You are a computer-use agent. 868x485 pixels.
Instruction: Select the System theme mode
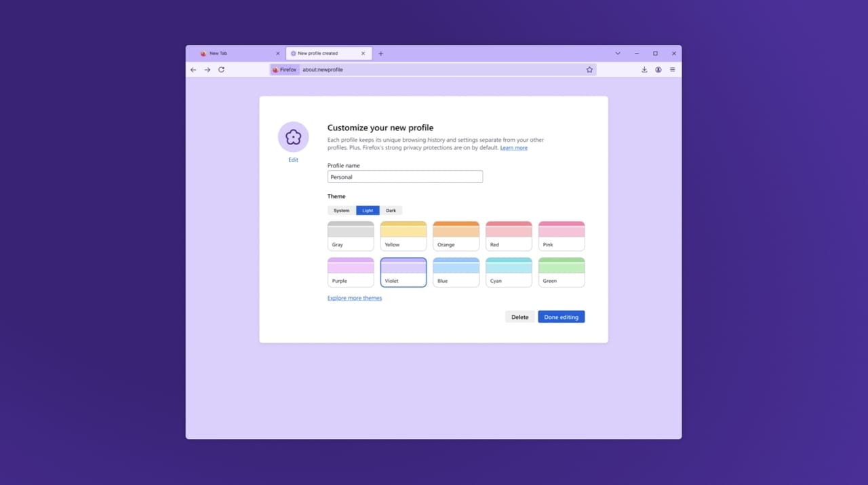(x=341, y=210)
